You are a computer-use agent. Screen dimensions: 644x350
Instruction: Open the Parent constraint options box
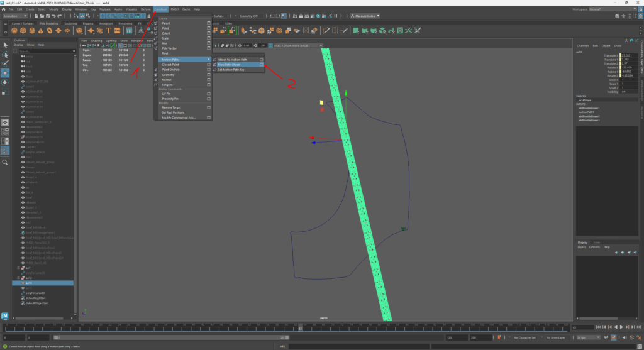coord(209,23)
